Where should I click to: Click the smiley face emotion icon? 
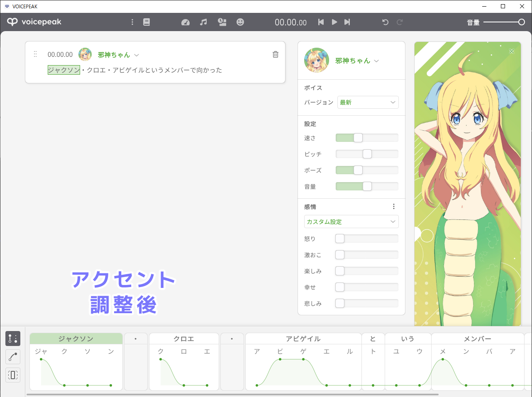coord(240,22)
